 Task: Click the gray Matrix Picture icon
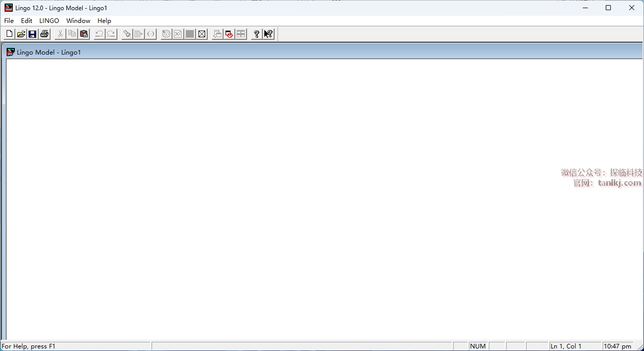click(x=190, y=34)
